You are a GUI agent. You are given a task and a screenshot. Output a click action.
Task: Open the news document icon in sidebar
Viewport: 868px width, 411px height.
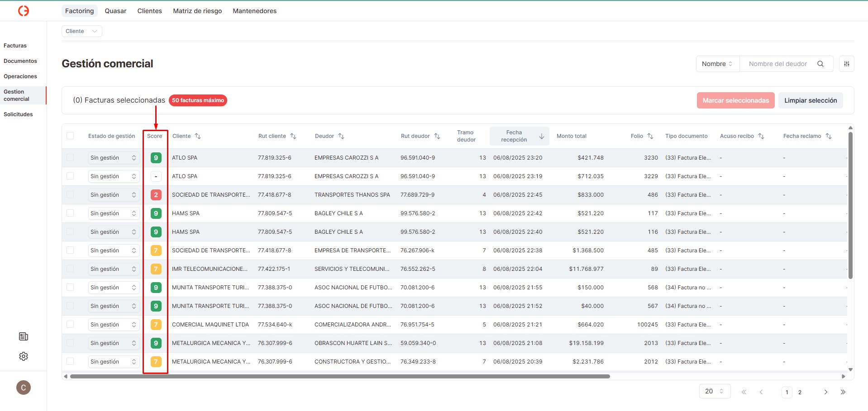[24, 336]
